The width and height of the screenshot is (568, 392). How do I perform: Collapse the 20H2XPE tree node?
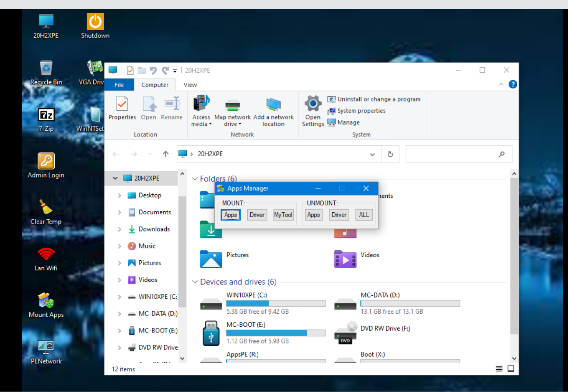point(115,178)
